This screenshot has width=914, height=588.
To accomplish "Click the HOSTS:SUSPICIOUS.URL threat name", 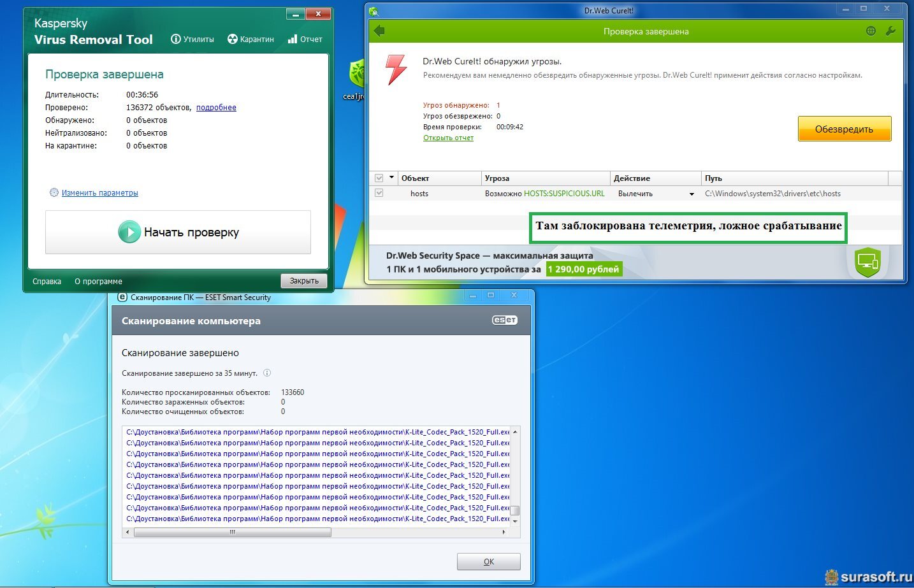I will pos(564,194).
